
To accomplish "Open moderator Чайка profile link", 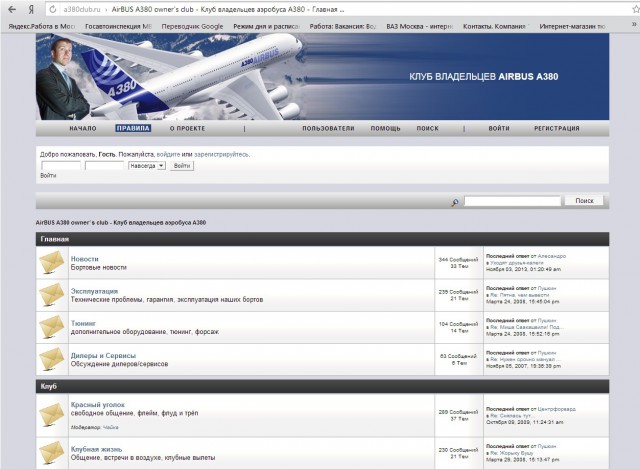I will [x=111, y=427].
